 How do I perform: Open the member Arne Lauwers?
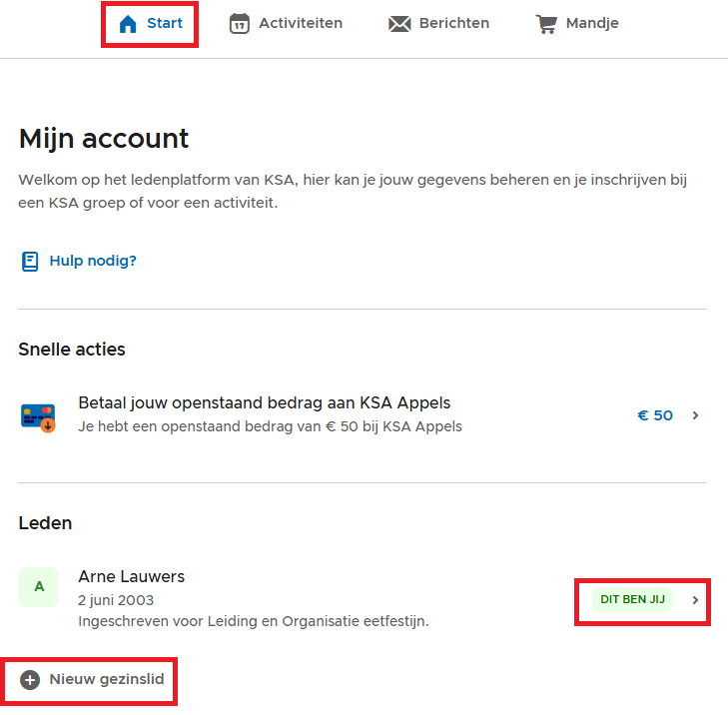click(132, 577)
